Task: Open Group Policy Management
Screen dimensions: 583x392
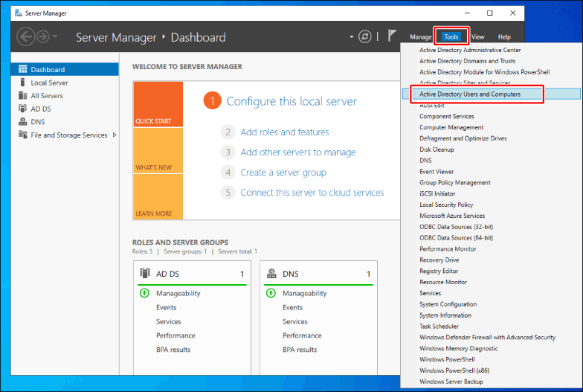Action: 455,183
